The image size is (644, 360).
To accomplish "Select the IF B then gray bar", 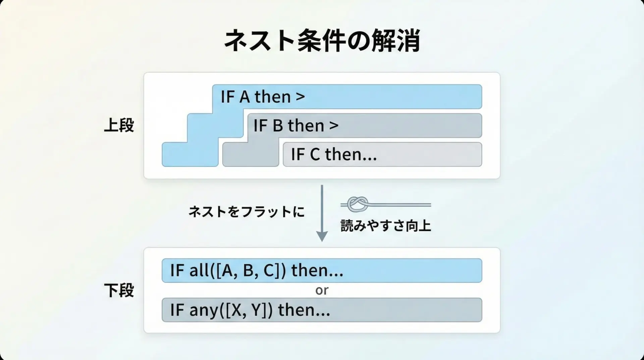I will (x=402, y=126).
